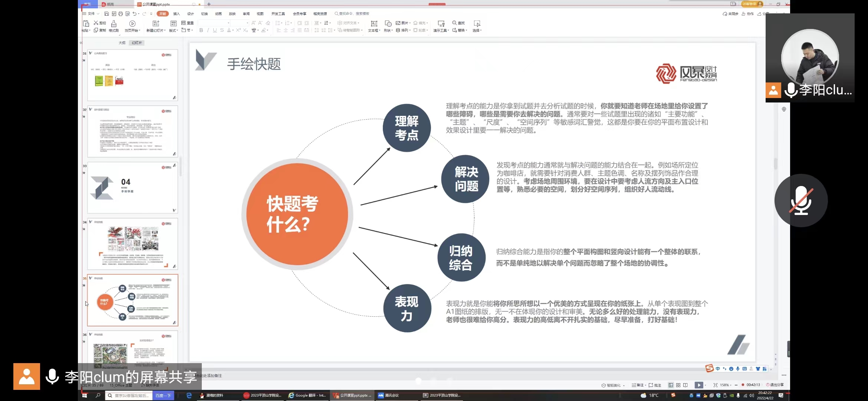Click the Baidu search (百度一下) button

(x=163, y=395)
